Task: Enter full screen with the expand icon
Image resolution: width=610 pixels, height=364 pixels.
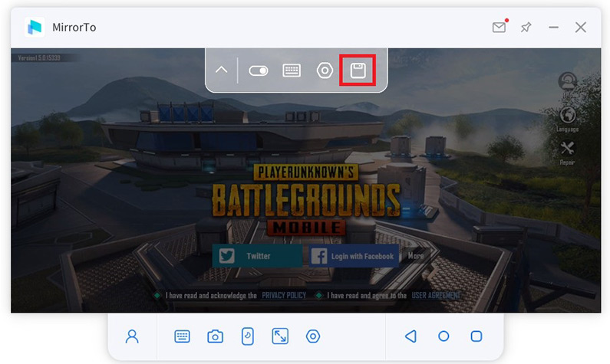Action: click(x=280, y=336)
